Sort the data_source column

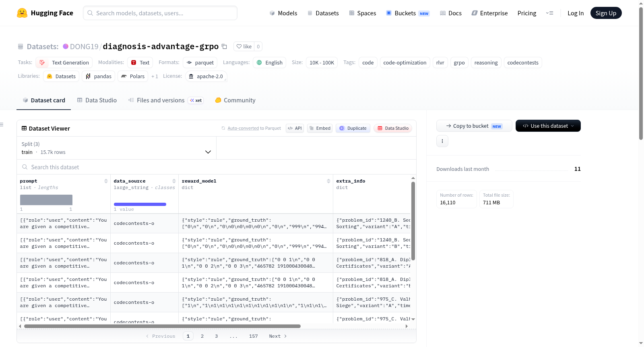coord(174,181)
